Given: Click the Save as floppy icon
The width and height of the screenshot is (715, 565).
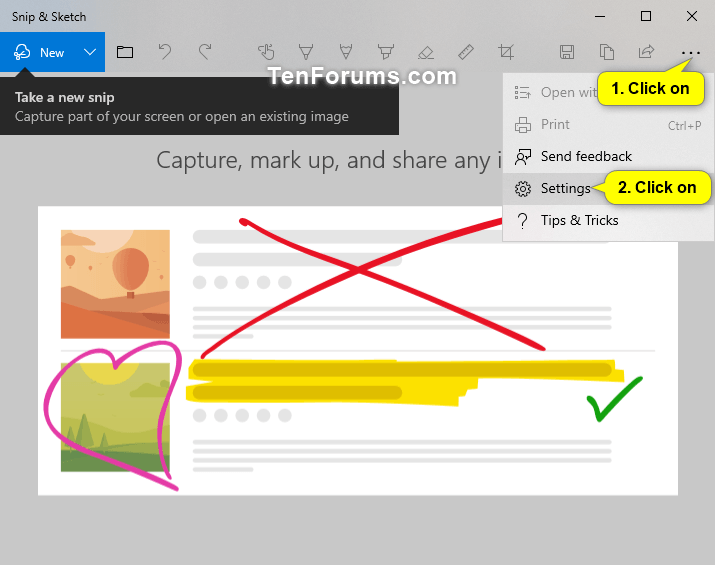Looking at the screenshot, I should [567, 52].
